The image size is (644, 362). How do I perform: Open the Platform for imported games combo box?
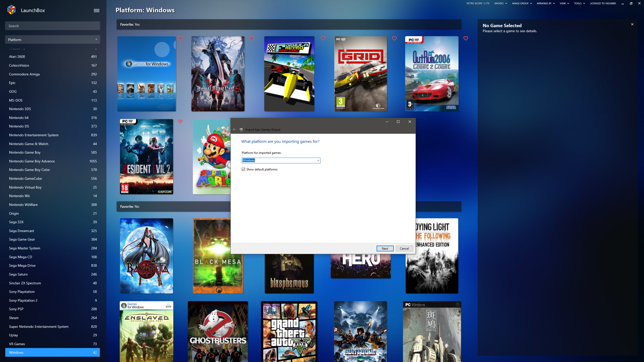pos(281,160)
